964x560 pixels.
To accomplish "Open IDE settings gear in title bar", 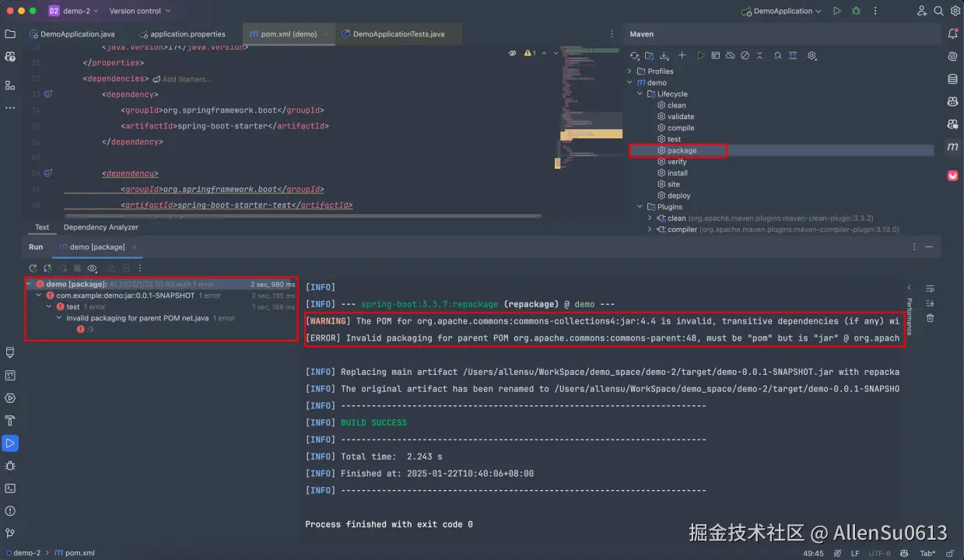I will [955, 11].
